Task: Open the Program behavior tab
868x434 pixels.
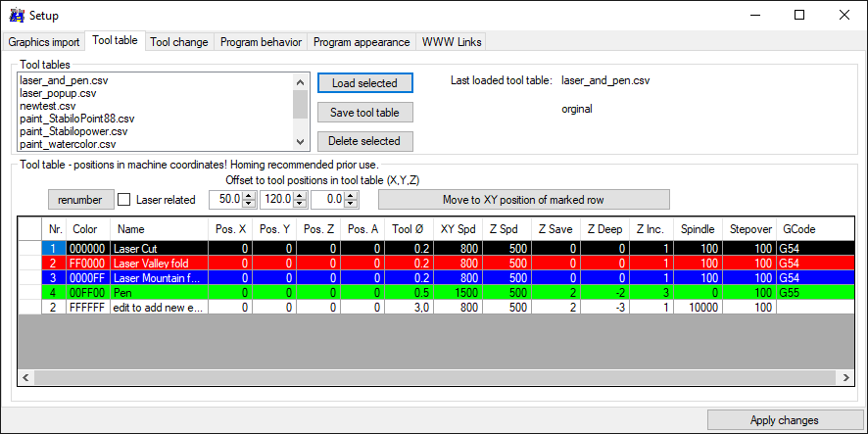Action: pyautogui.click(x=261, y=42)
